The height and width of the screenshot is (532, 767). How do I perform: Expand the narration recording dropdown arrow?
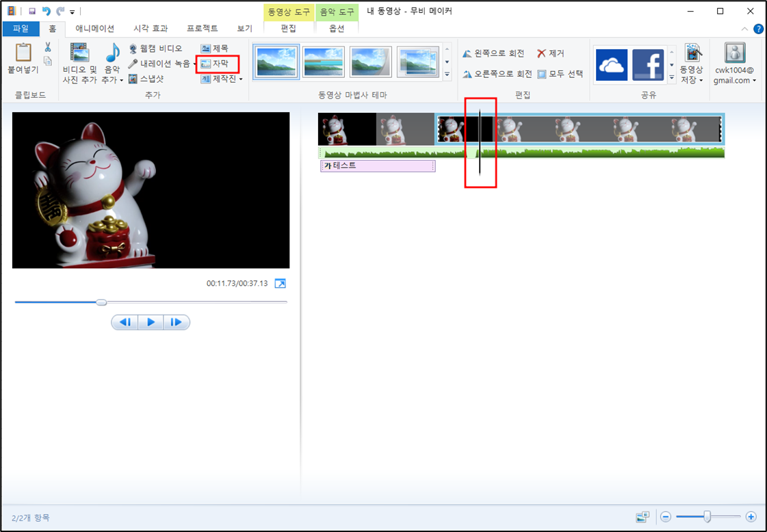(195, 64)
